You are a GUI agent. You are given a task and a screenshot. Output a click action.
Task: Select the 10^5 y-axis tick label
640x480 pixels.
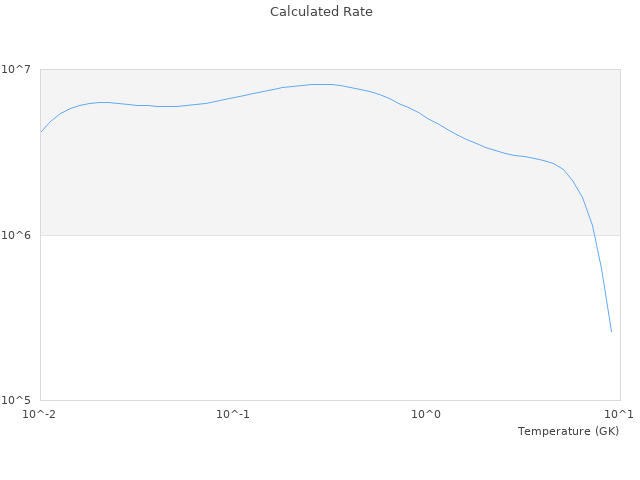[19, 401]
